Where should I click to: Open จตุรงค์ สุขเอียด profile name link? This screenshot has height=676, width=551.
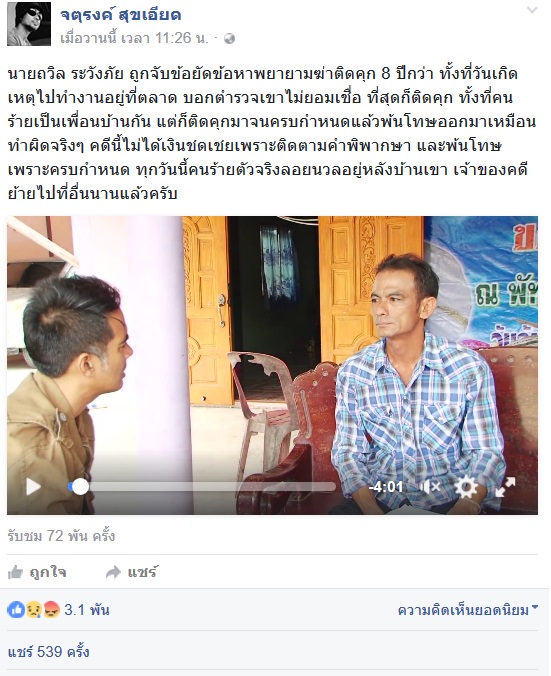(x=120, y=15)
